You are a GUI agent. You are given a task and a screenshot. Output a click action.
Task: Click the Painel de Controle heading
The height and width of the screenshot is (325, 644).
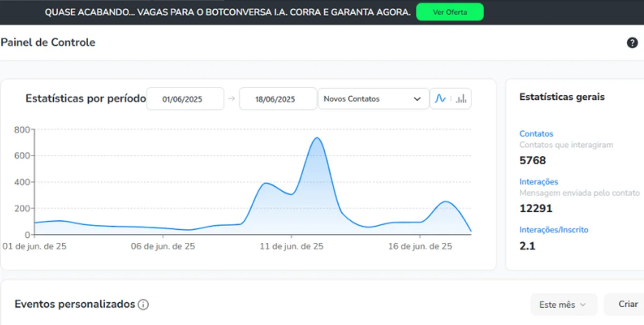click(48, 42)
